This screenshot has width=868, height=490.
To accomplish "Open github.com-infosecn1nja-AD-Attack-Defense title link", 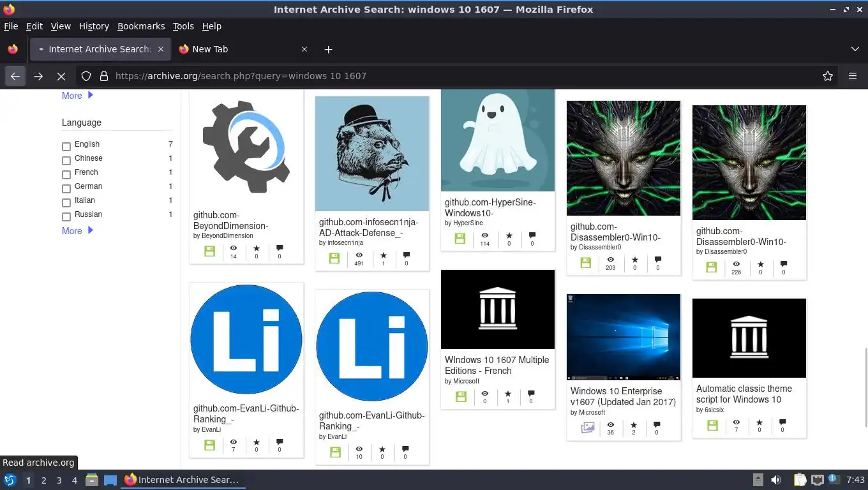I will (369, 228).
